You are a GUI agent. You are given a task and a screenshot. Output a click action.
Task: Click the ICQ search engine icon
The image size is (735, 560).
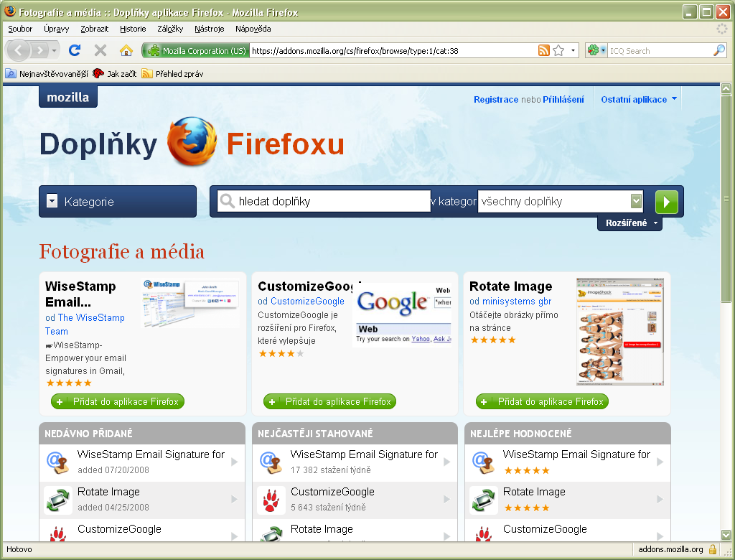[594, 50]
